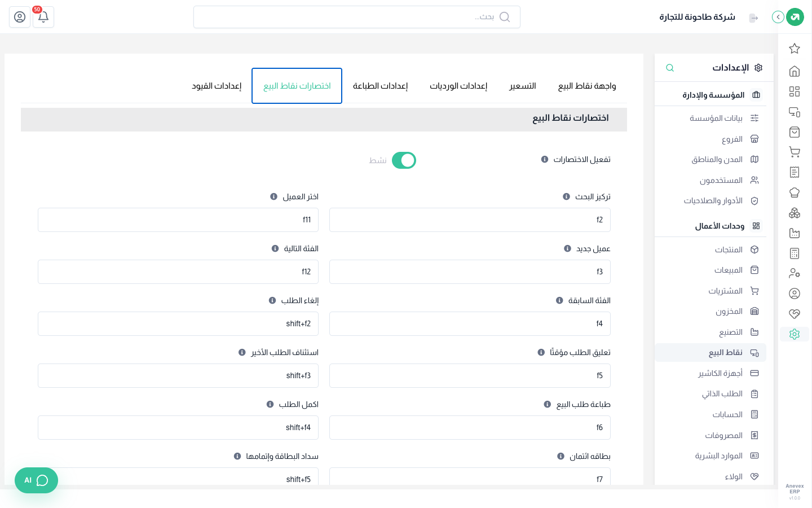
Task: Click the search icon in settings panel
Action: tap(670, 68)
